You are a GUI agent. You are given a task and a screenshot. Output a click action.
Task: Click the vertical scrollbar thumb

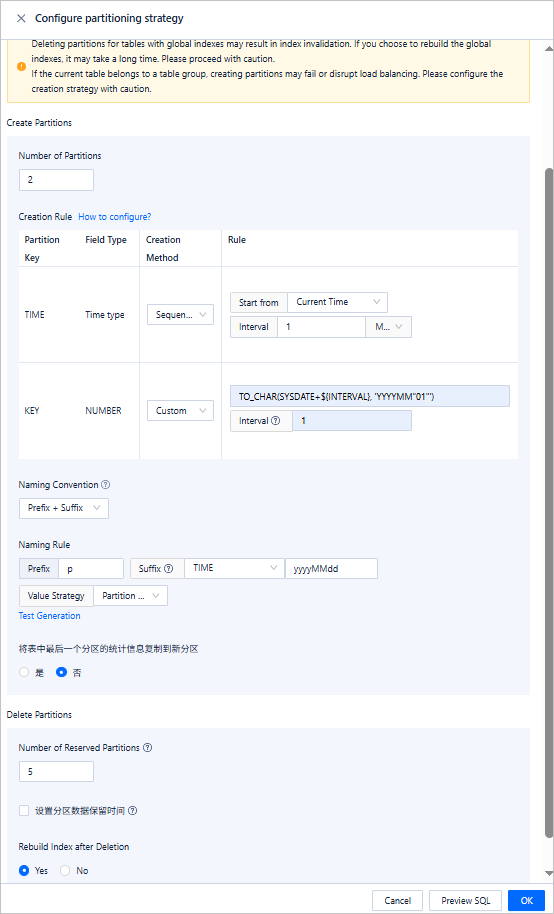click(x=549, y=501)
